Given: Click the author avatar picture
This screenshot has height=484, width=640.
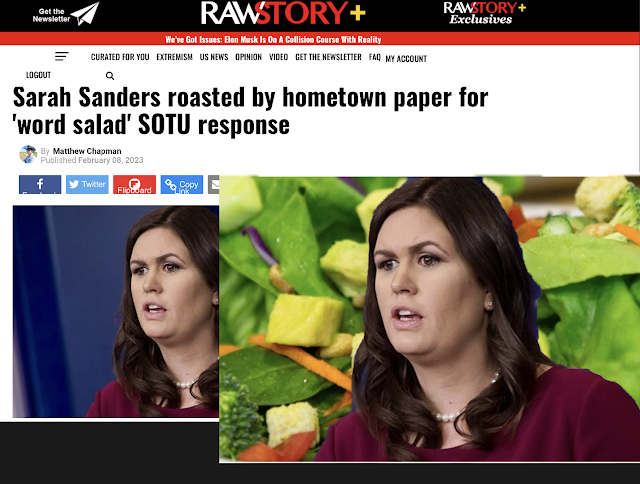Looking at the screenshot, I should point(28,154).
